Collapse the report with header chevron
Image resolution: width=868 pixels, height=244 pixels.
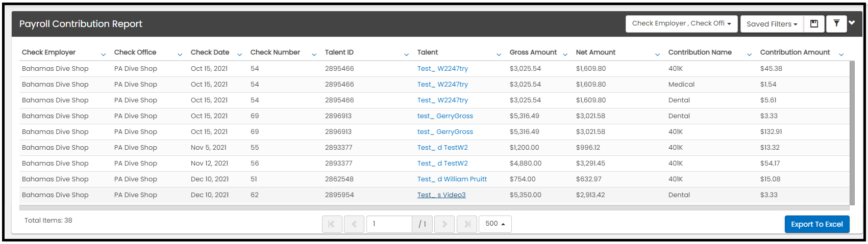852,22
